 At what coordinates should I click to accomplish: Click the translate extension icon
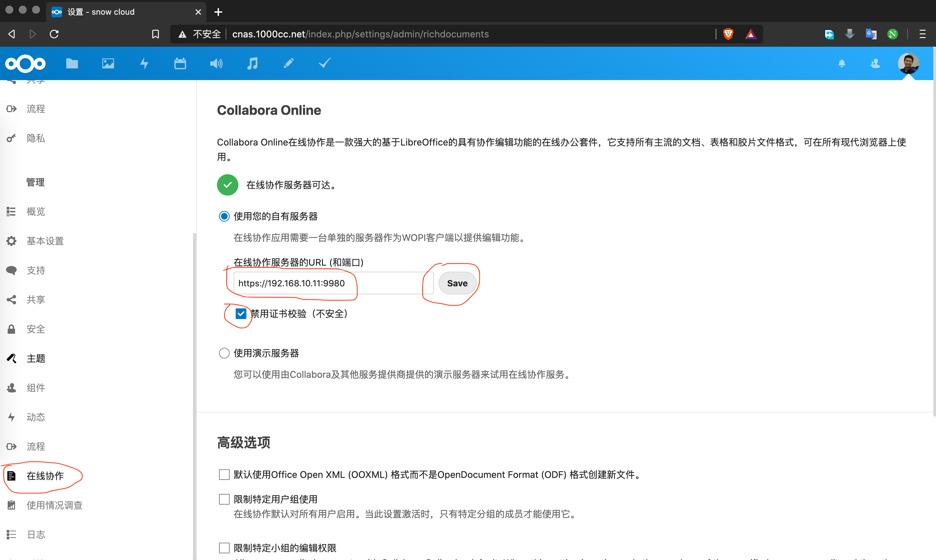(871, 34)
